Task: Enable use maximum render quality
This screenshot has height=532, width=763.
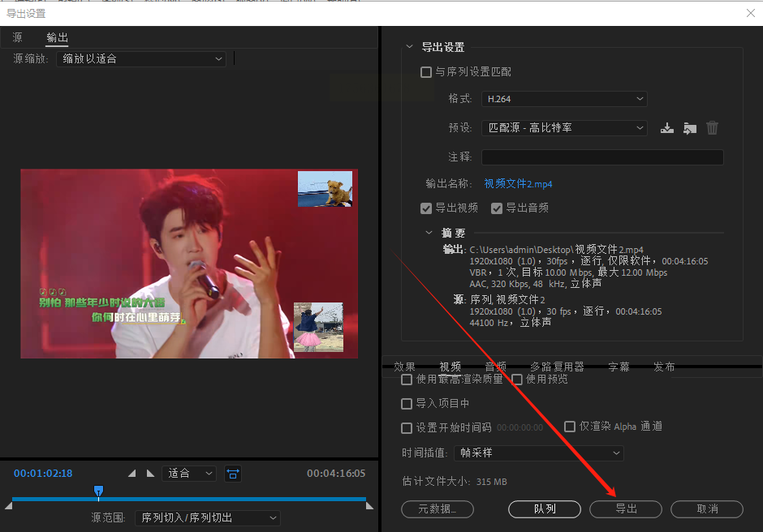Action: [407, 380]
